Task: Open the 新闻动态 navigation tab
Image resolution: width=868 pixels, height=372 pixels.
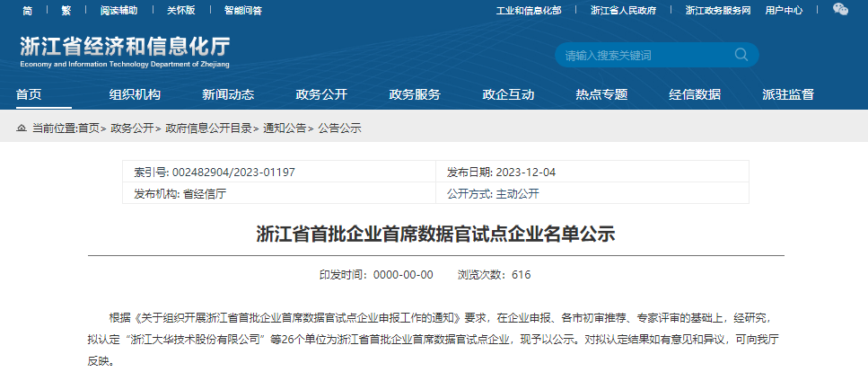Action: 228,94
